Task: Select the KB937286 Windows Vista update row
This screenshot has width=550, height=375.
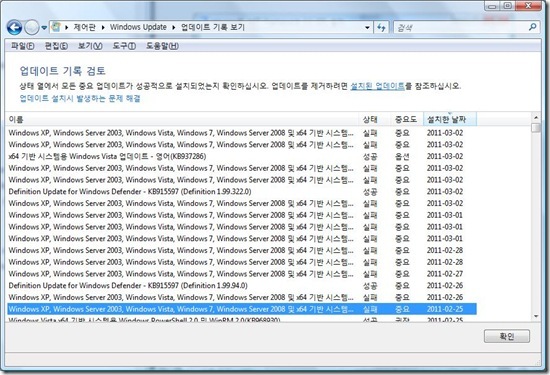Action: (242, 156)
